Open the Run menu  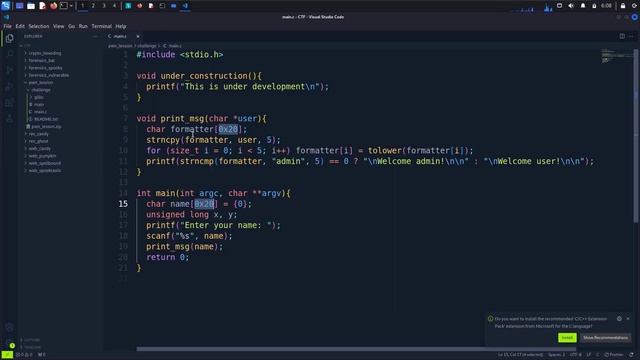point(83,26)
